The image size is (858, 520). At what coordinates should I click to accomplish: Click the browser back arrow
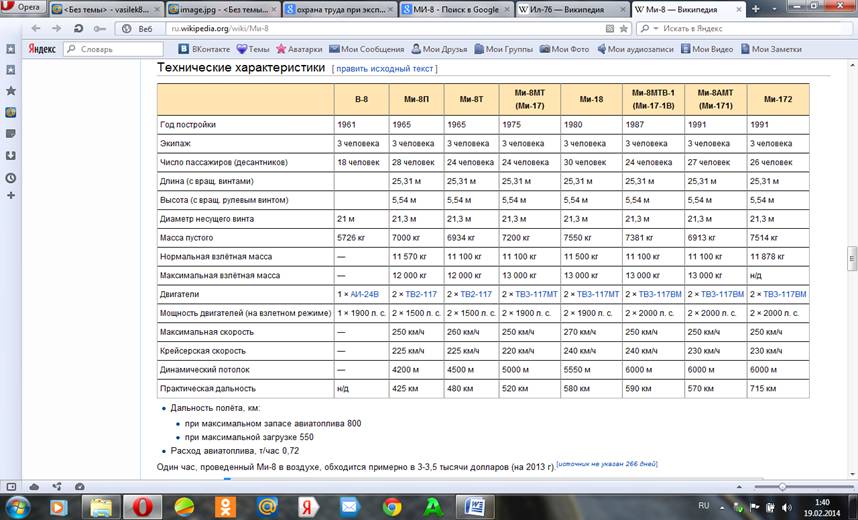(33, 29)
